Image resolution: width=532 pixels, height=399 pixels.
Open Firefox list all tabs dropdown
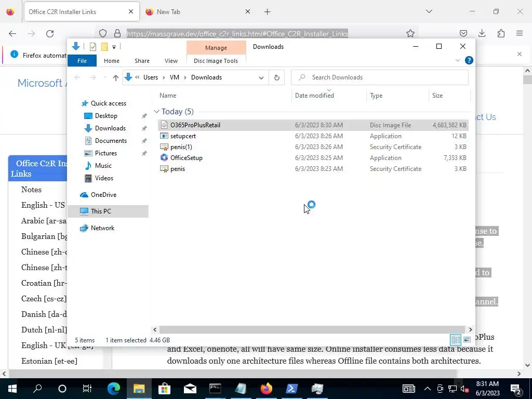click(429, 11)
